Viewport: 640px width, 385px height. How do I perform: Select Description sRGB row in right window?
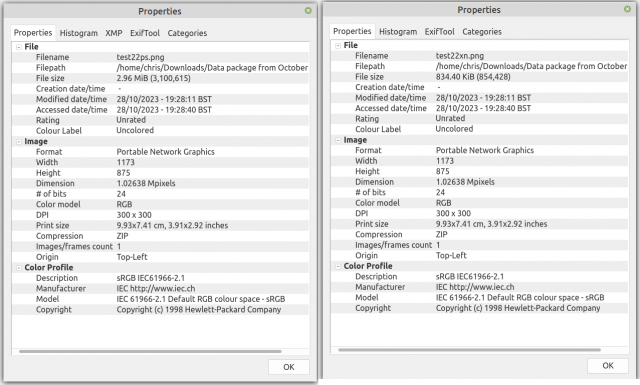point(480,276)
